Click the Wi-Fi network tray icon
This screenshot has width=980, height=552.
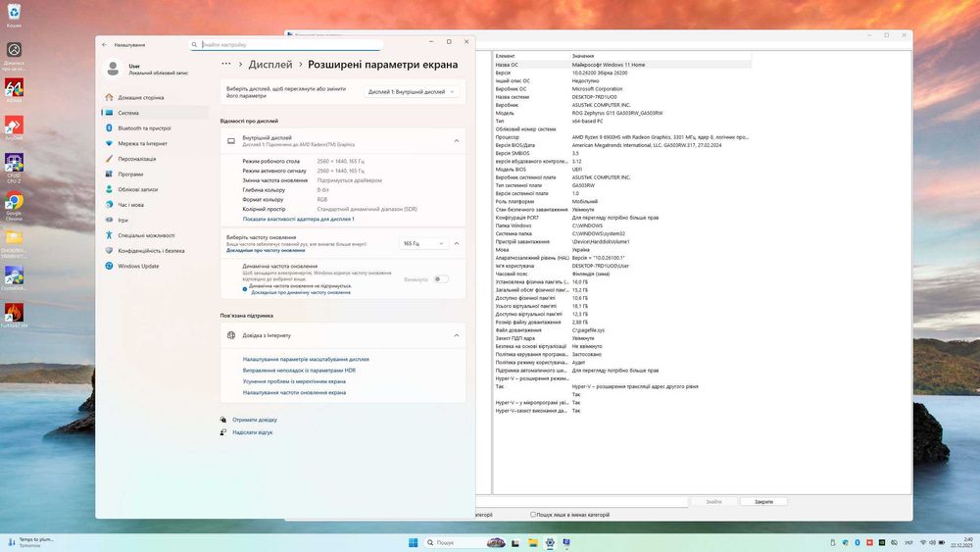click(x=922, y=542)
